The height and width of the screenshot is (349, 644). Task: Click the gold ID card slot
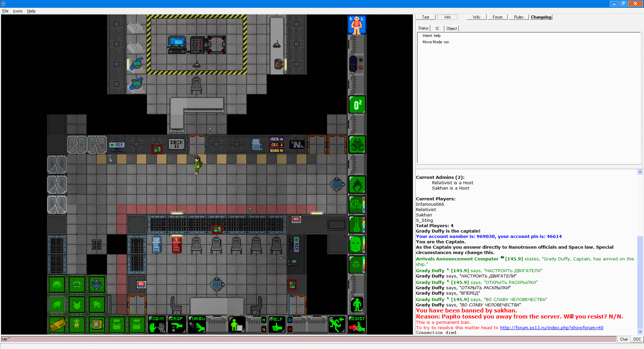pyautogui.click(x=57, y=325)
